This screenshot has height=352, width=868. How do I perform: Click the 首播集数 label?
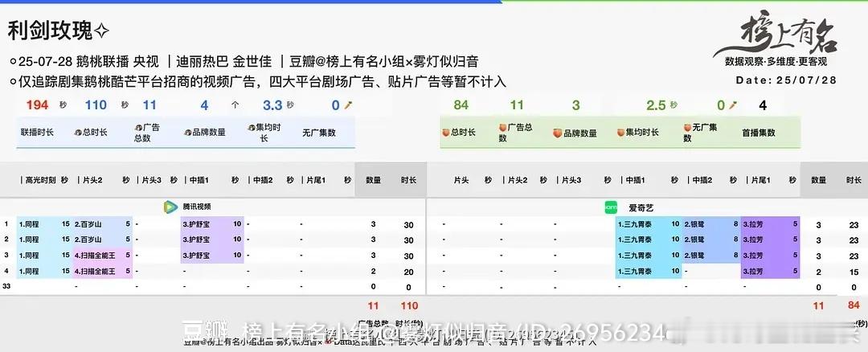click(759, 133)
